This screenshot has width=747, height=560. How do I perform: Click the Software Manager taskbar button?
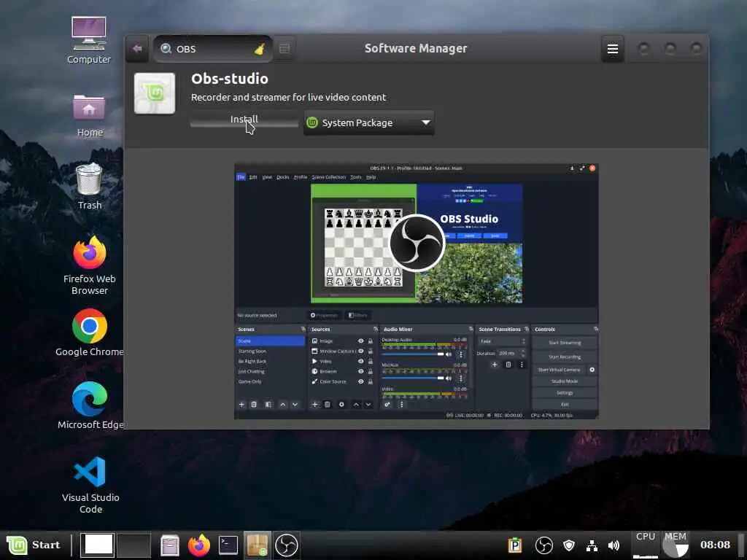pyautogui.click(x=258, y=545)
